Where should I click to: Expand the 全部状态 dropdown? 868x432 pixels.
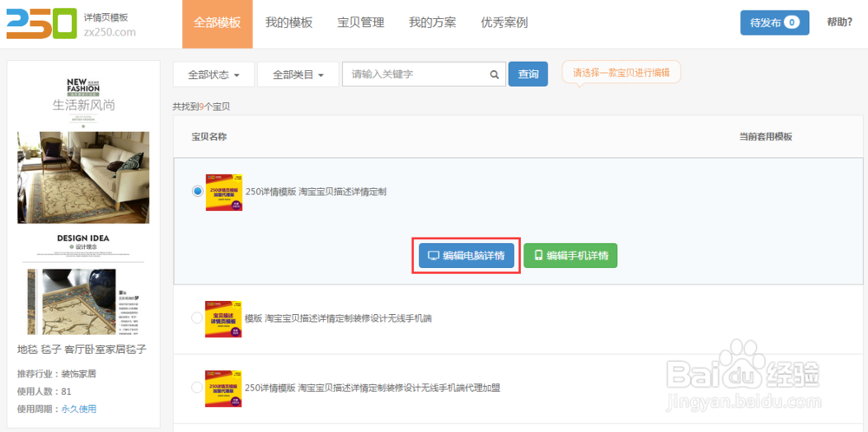214,75
